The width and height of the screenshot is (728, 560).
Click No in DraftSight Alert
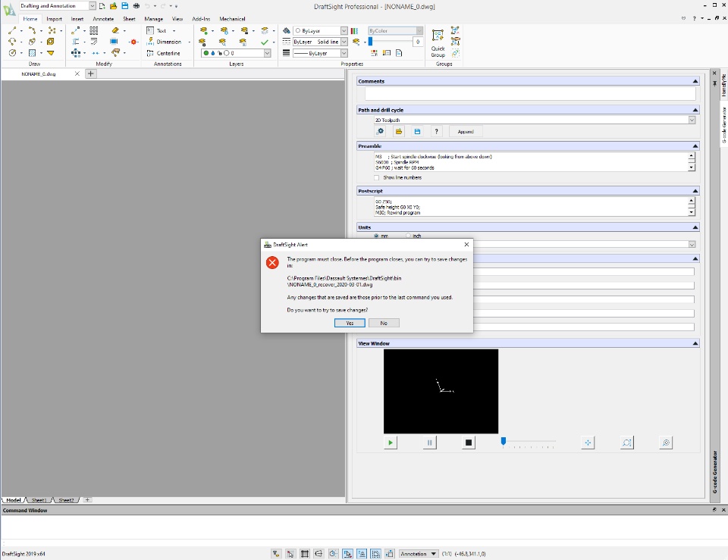tap(384, 323)
